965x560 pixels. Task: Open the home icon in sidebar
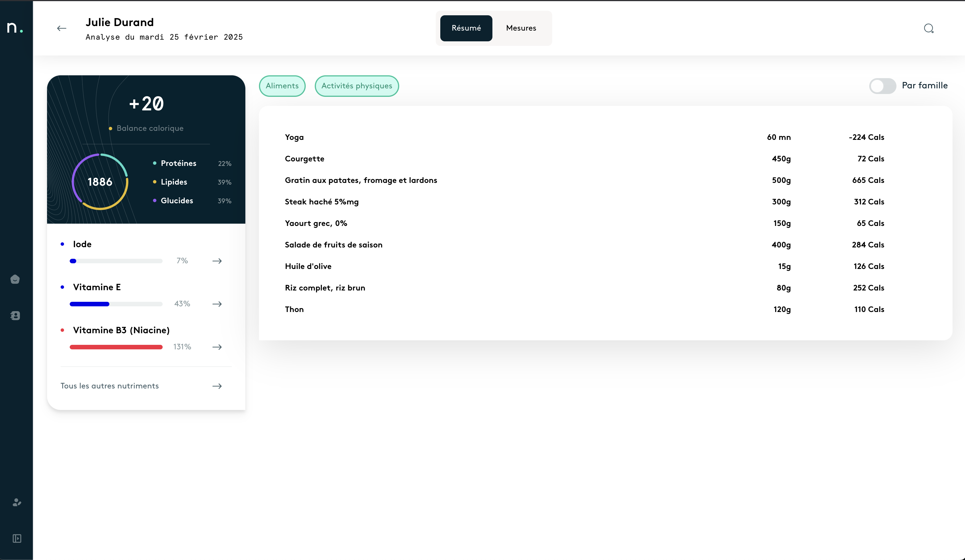pos(15,279)
